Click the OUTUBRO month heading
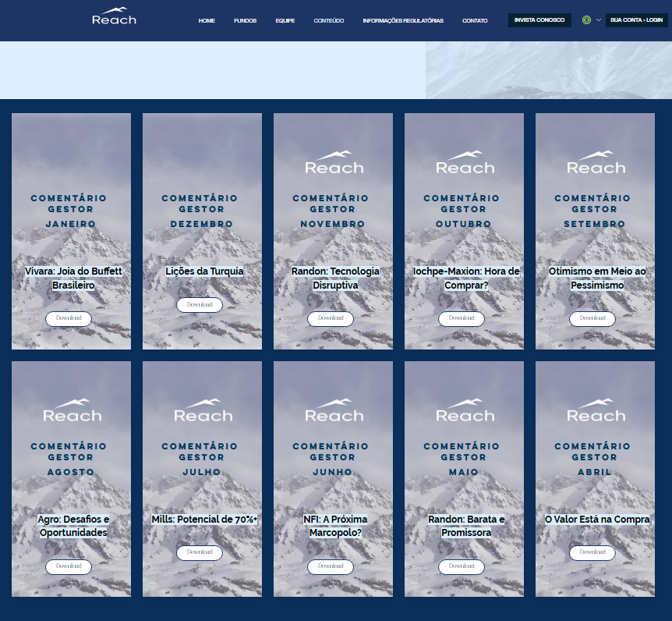 pos(463,224)
